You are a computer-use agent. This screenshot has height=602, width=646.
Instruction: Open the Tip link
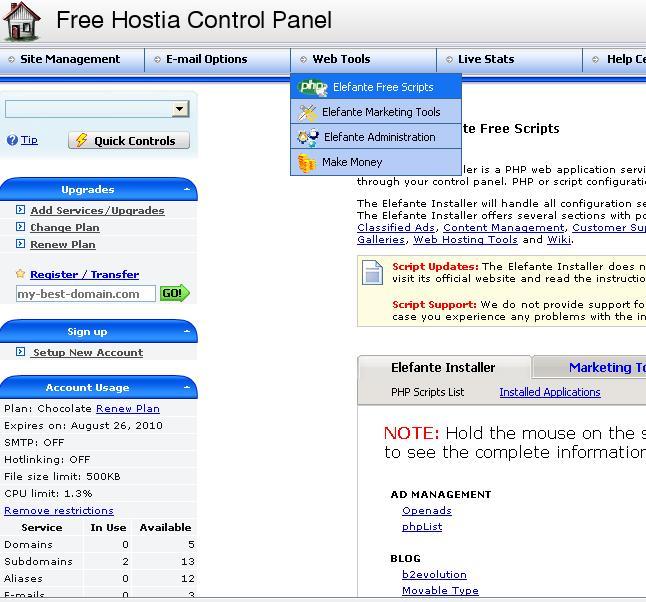(29, 140)
